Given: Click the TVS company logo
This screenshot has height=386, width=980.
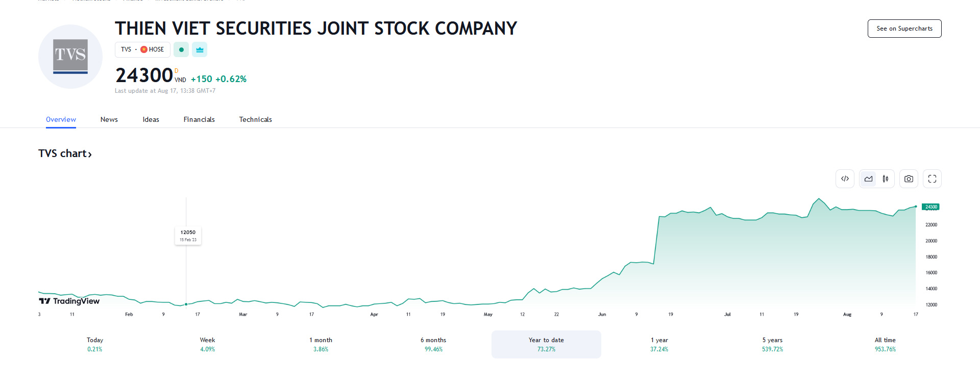Looking at the screenshot, I should (70, 57).
